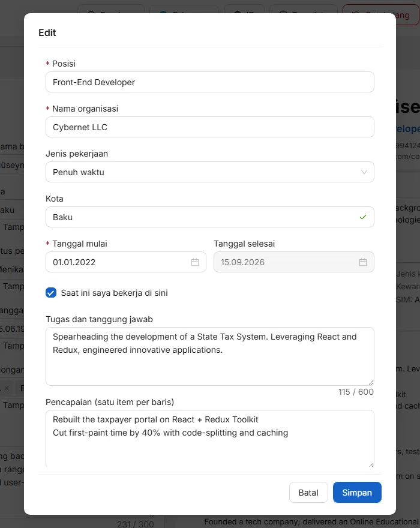The height and width of the screenshot is (528, 420).
Task: Expand the Jenis pekerjaan dropdown arrow
Action: [364, 172]
